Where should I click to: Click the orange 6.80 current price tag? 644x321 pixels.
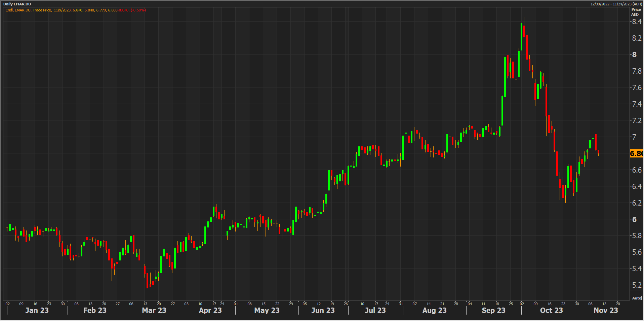(x=636, y=153)
